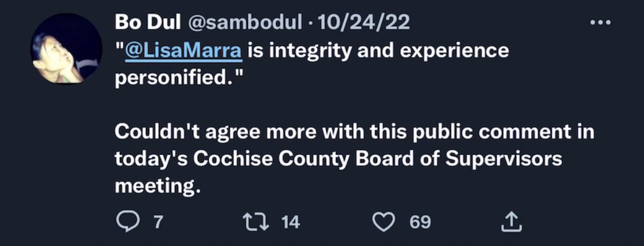This screenshot has height=246, width=644.
Task: Retweet Bo Dul's tweet
Action: tap(254, 221)
